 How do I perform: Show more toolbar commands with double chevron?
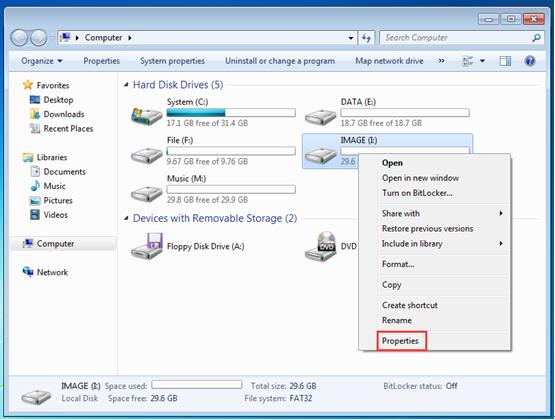441,61
